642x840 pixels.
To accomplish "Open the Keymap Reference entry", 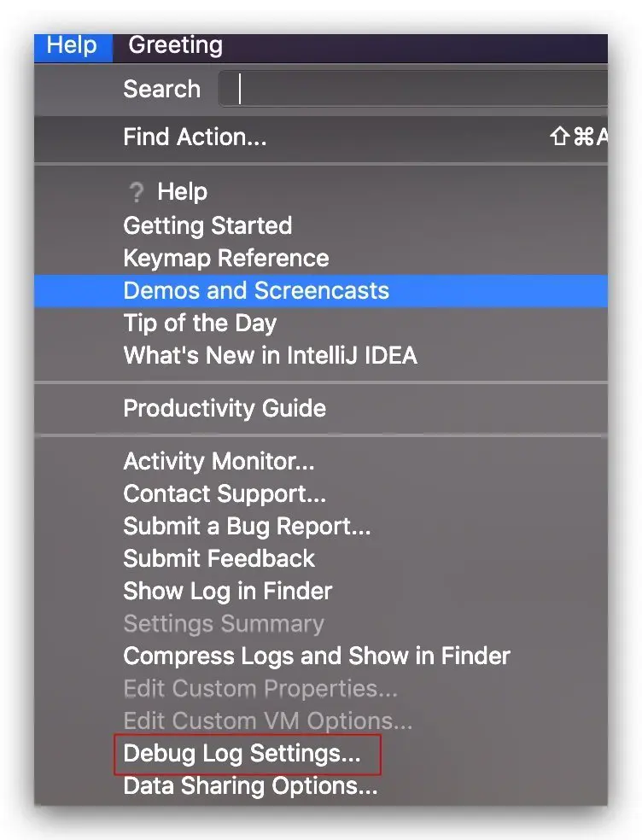I will point(225,259).
